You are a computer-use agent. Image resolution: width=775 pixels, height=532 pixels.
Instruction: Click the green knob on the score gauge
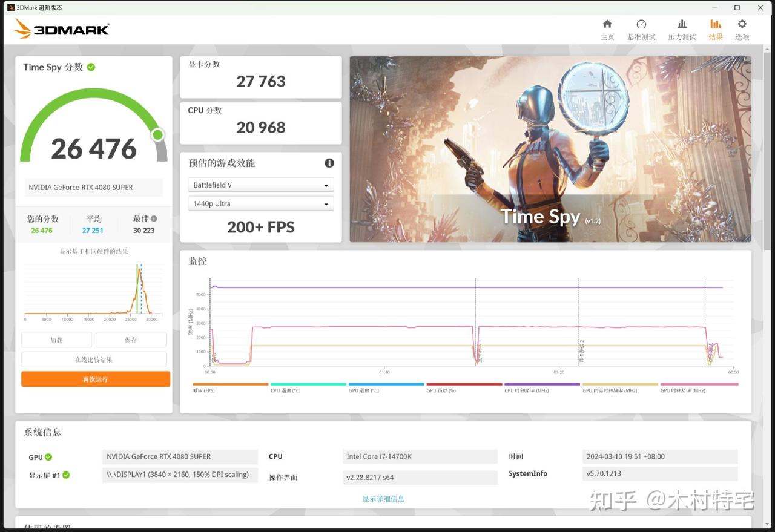(x=157, y=134)
